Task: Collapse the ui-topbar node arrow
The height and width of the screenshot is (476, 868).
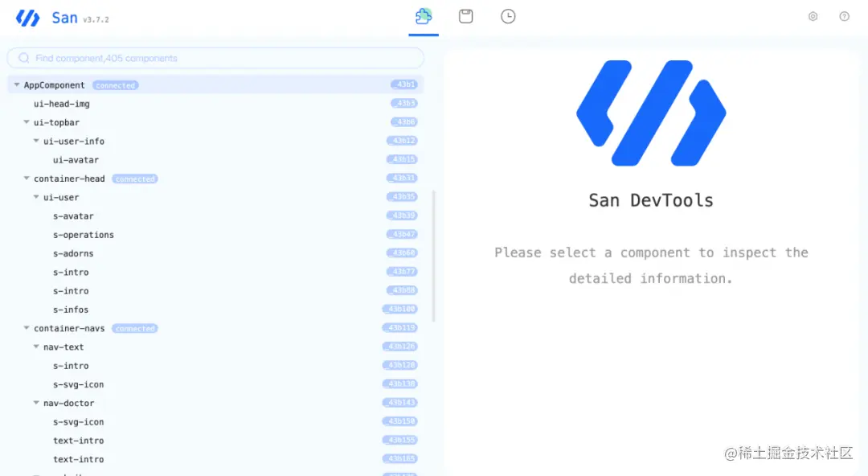Action: pos(27,122)
